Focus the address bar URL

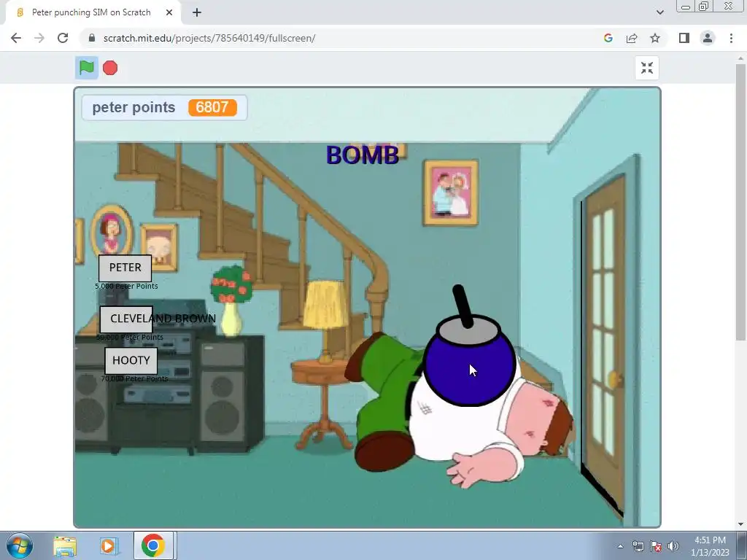coord(209,38)
